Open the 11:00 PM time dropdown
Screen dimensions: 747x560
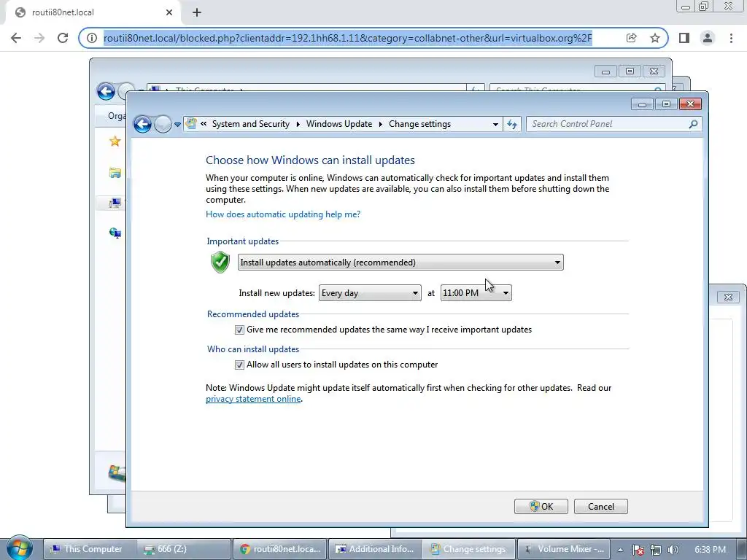click(x=476, y=293)
